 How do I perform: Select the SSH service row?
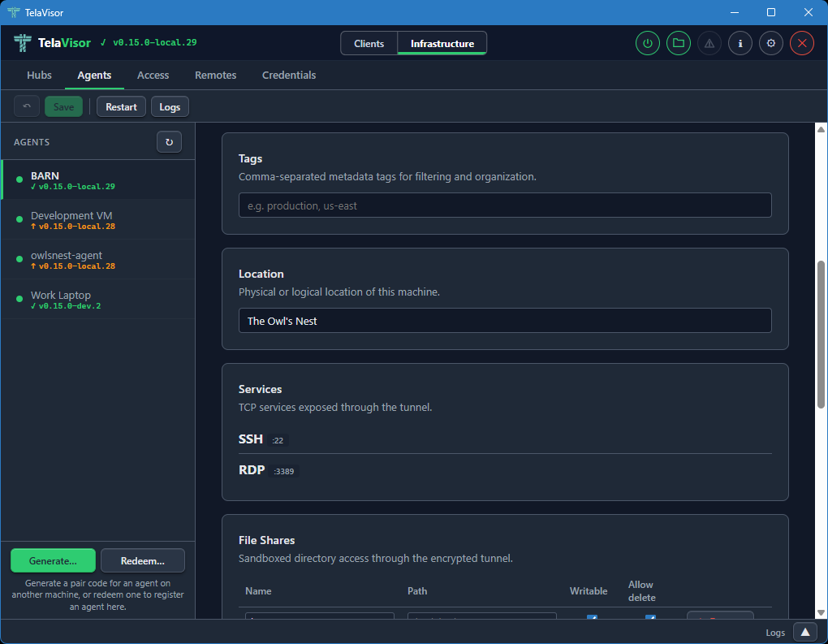505,439
